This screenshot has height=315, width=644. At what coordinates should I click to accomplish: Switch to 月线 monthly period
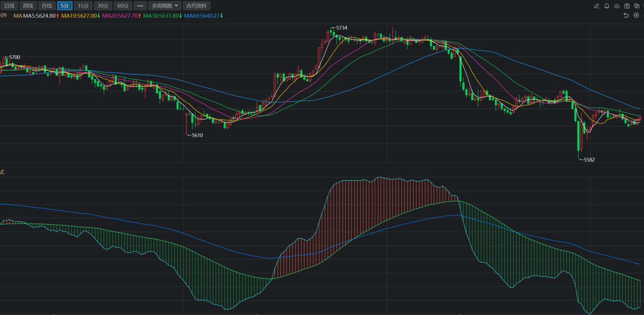coord(47,6)
